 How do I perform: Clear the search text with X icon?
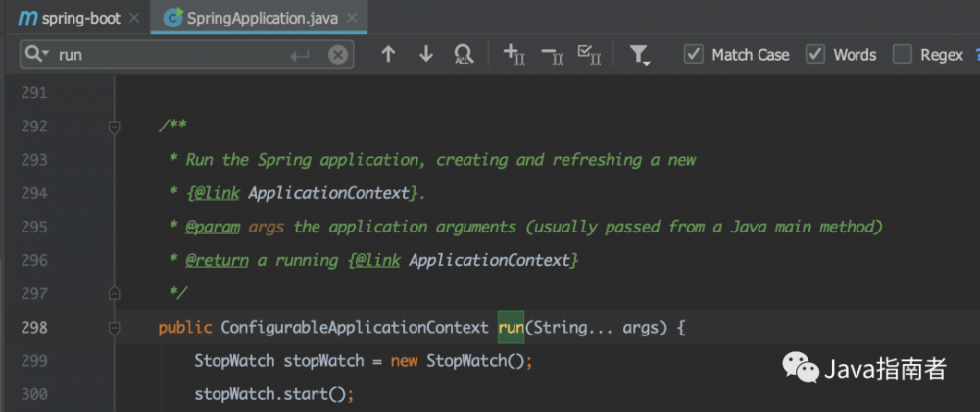pyautogui.click(x=338, y=55)
